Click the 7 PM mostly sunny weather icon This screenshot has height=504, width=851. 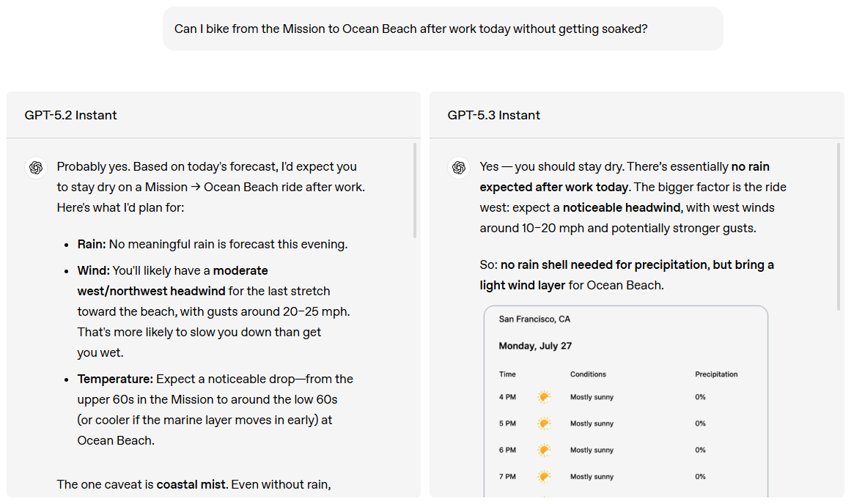[543, 477]
